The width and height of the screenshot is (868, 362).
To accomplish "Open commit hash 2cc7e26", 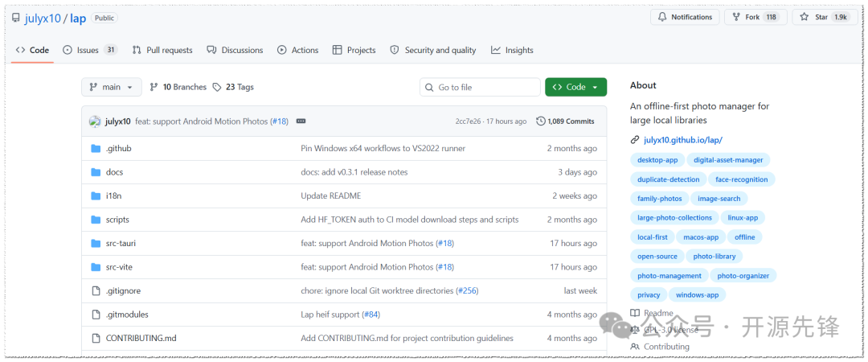I will click(468, 121).
